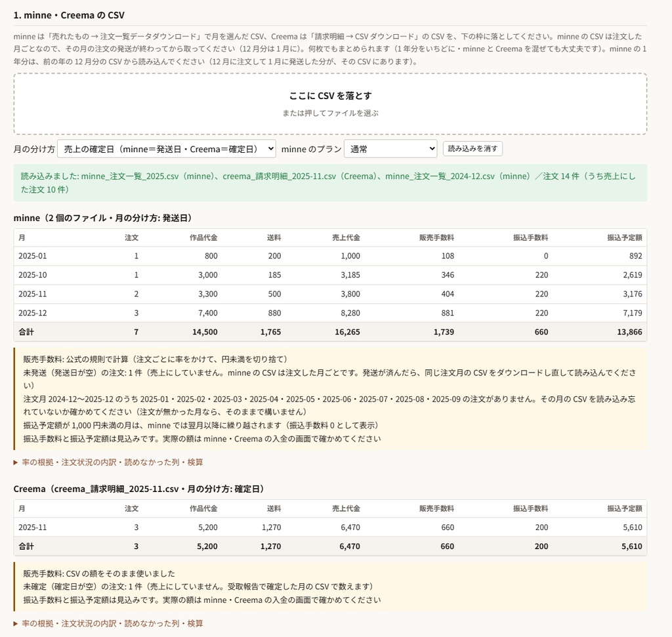Expand Creema 率の根拠・注文状況の内訳 details

(x=108, y=623)
